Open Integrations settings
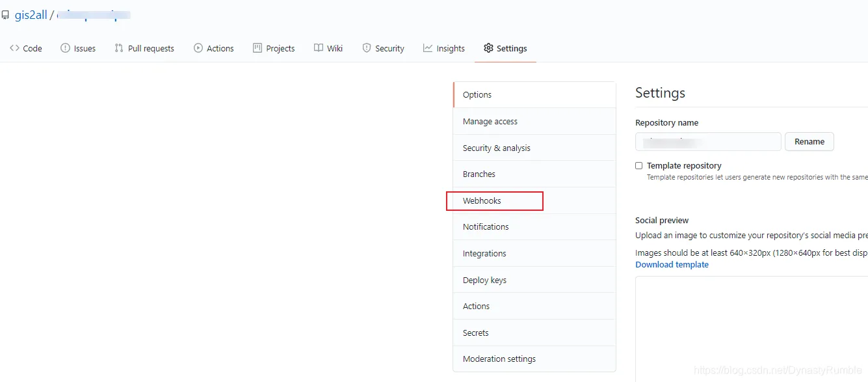868x382 pixels. click(534, 254)
